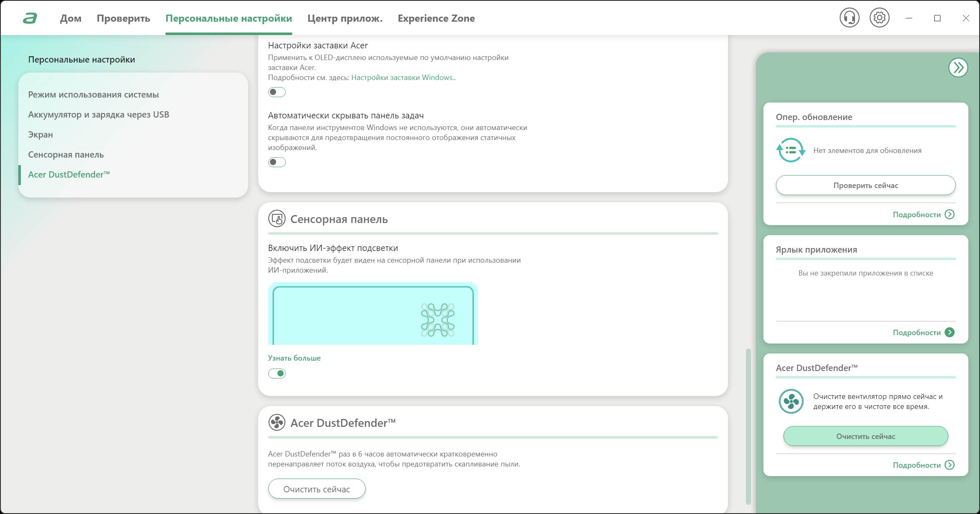
Task: Open the Настройки заставки Windows link
Action: 402,78
